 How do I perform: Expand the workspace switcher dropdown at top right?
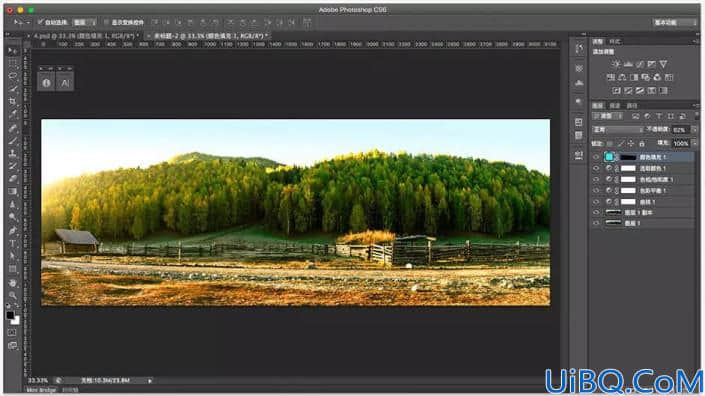click(674, 22)
